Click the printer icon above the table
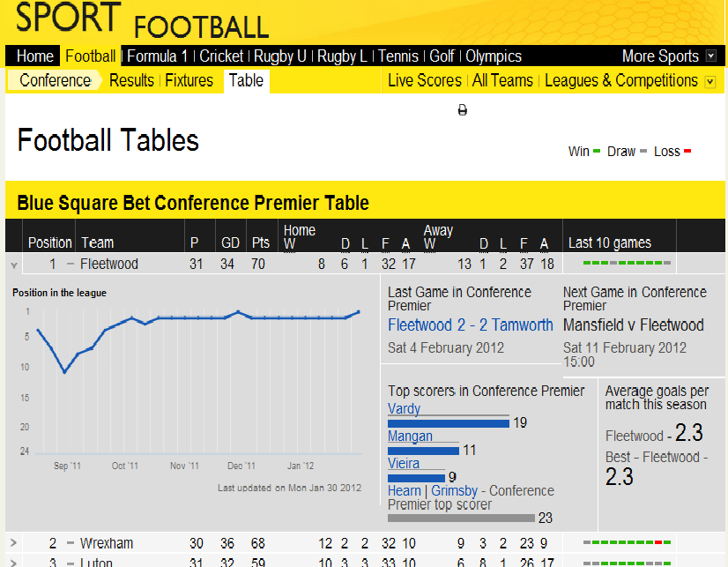728x567 pixels. coord(463,110)
